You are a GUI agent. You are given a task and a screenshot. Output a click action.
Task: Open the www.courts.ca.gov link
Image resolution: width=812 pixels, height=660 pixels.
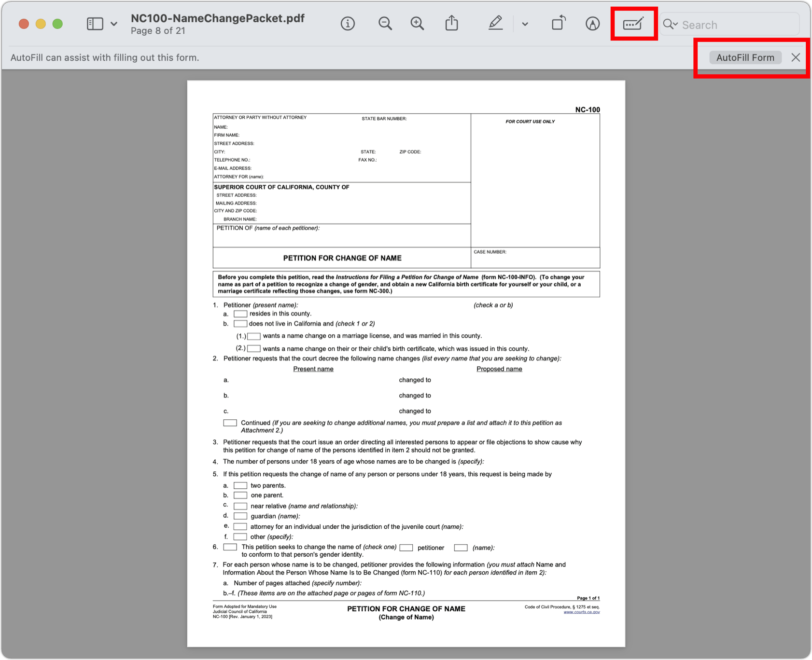(x=582, y=612)
